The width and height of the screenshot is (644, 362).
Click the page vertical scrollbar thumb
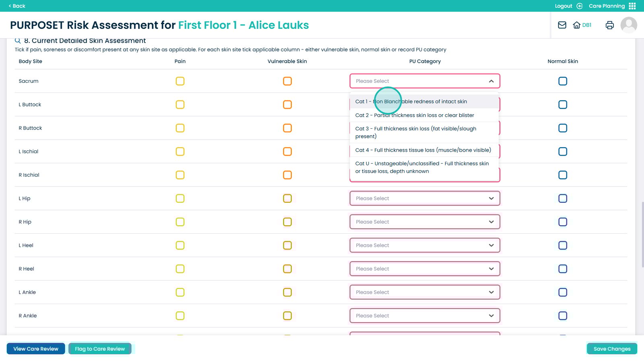click(x=642, y=235)
